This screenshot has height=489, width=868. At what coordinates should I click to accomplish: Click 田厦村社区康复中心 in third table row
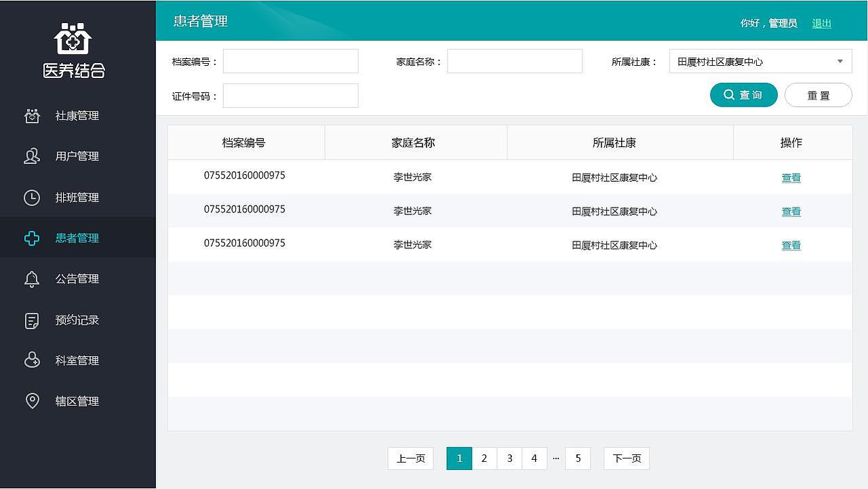point(614,246)
